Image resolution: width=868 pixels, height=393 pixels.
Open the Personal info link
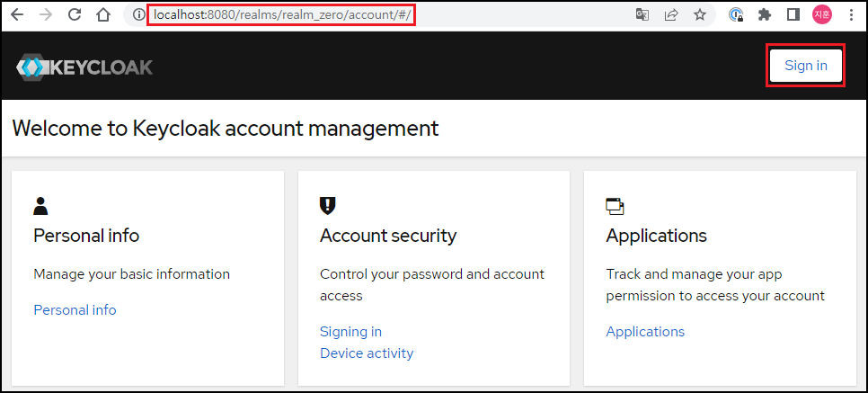click(75, 310)
